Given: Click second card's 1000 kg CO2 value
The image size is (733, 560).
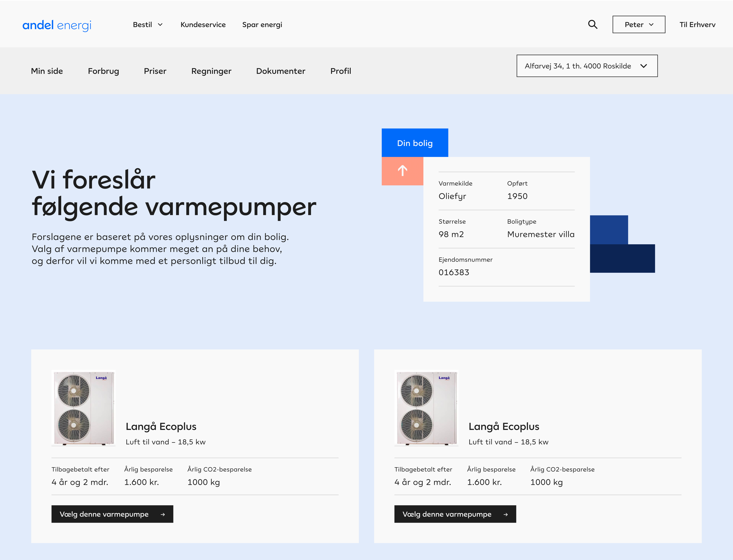Looking at the screenshot, I should click(546, 482).
